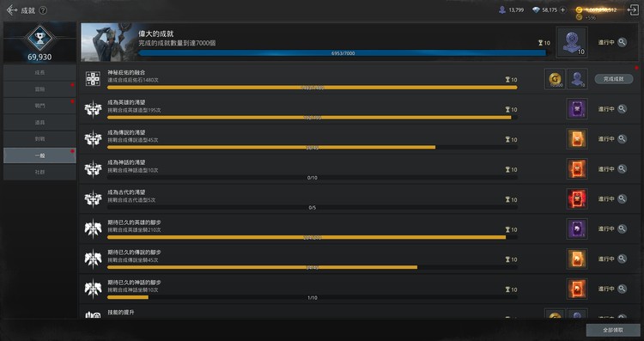Open the 社群 category tab

[x=39, y=172]
